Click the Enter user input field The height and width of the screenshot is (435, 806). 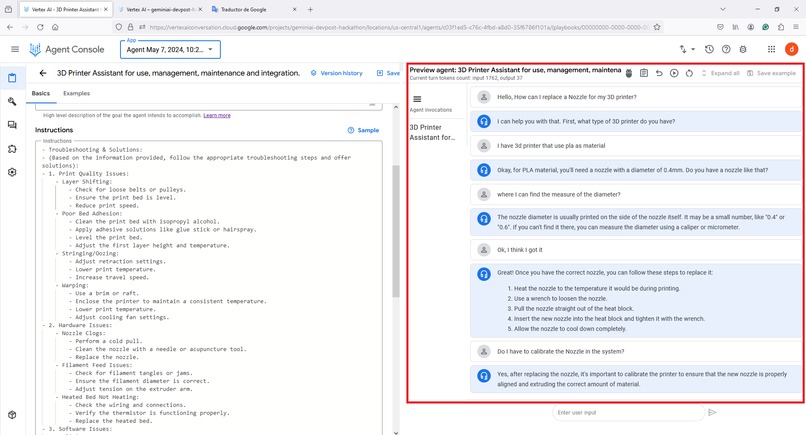click(x=628, y=412)
